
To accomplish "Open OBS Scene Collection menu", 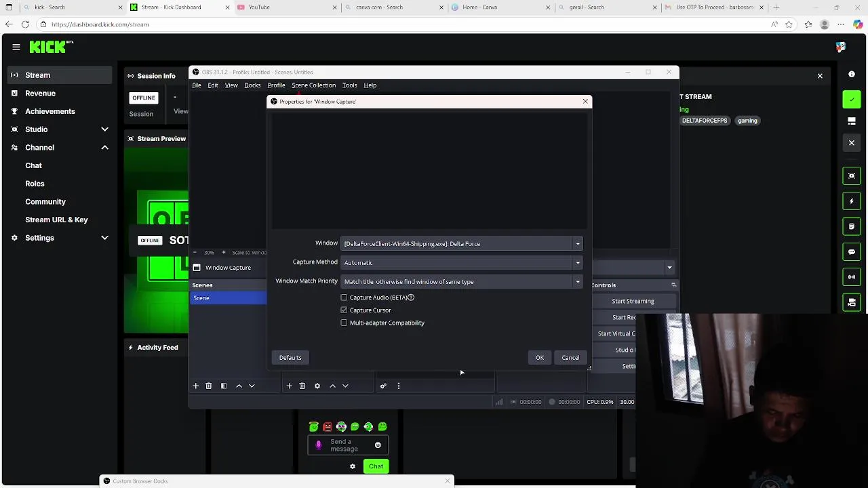I will (x=313, y=85).
